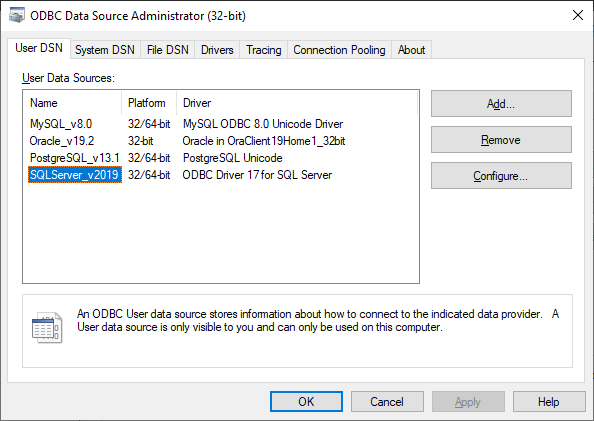The height and width of the screenshot is (421, 594).
Task: Click the 32-bit platform cell for Oracle
Action: (x=141, y=141)
